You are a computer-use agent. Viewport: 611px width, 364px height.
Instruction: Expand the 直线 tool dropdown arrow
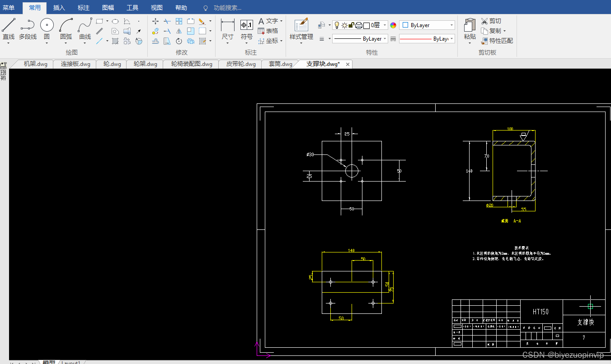click(9, 43)
